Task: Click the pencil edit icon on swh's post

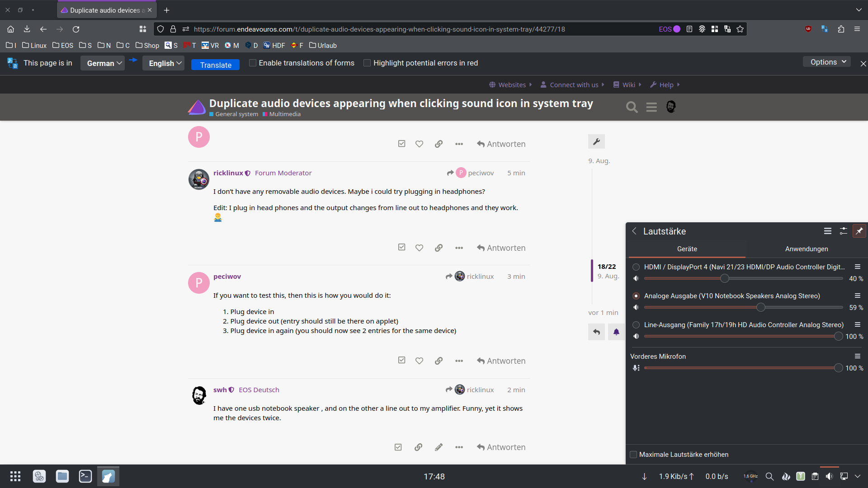Action: click(x=439, y=447)
